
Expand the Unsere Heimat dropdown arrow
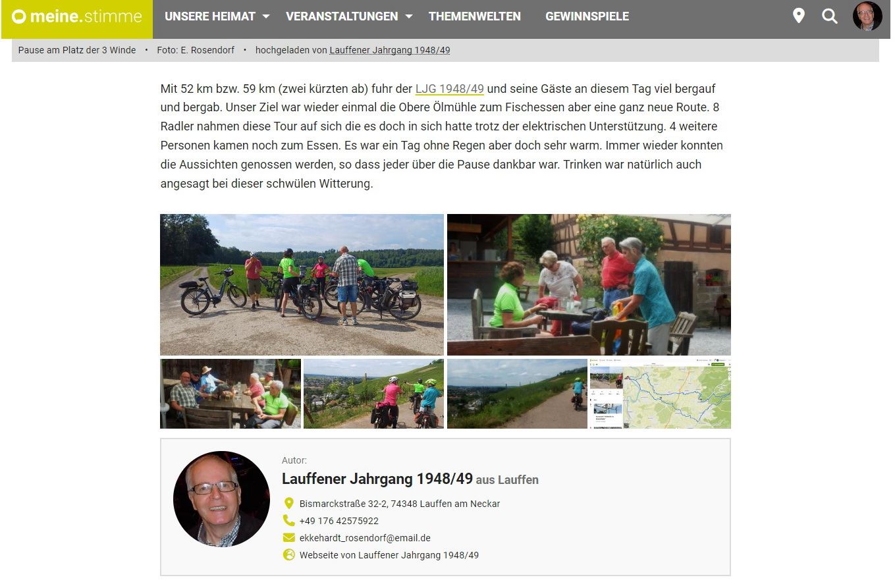tap(265, 16)
